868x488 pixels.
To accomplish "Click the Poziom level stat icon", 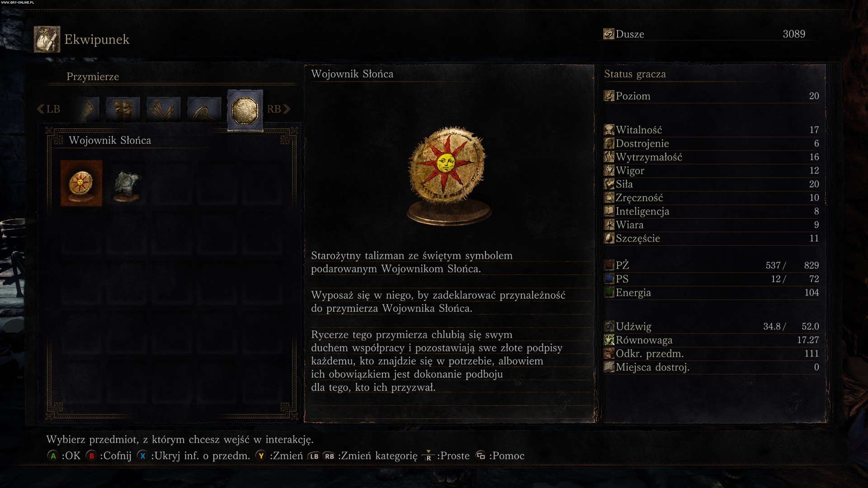I will tap(609, 96).
